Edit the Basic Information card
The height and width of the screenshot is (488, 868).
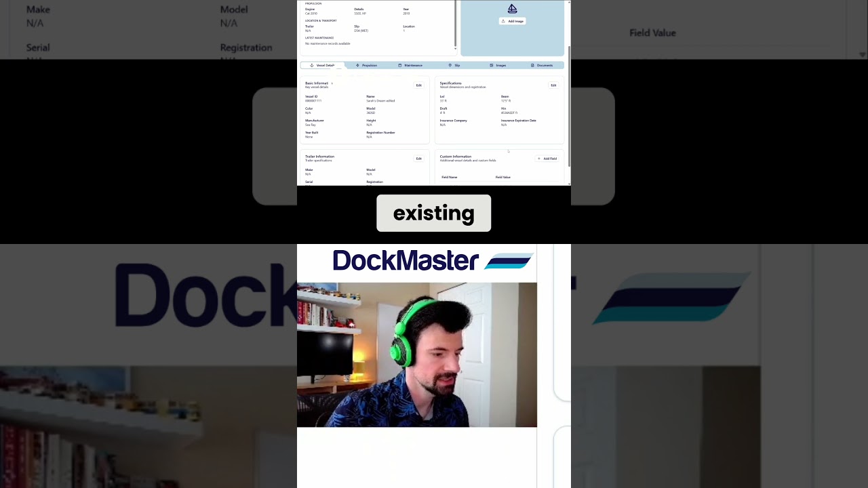(x=418, y=85)
